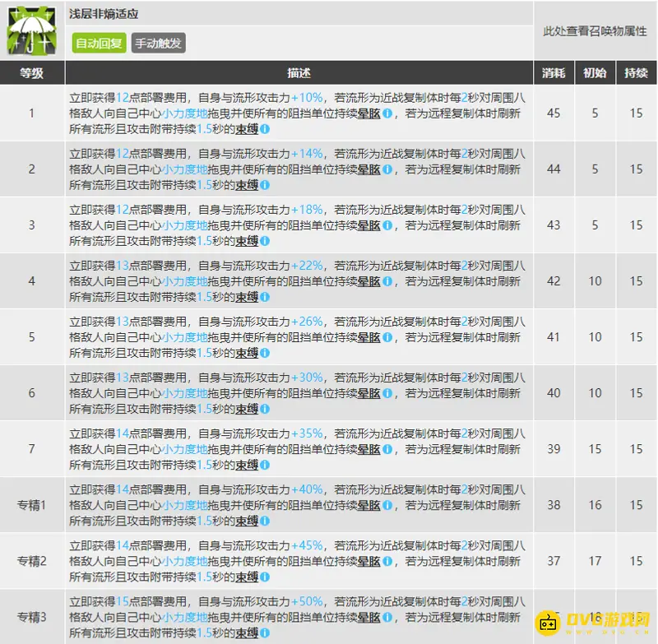Click info icon after 晕眩 in level 2 row
Image resolution: width=658 pixels, height=644 pixels.
(x=387, y=169)
